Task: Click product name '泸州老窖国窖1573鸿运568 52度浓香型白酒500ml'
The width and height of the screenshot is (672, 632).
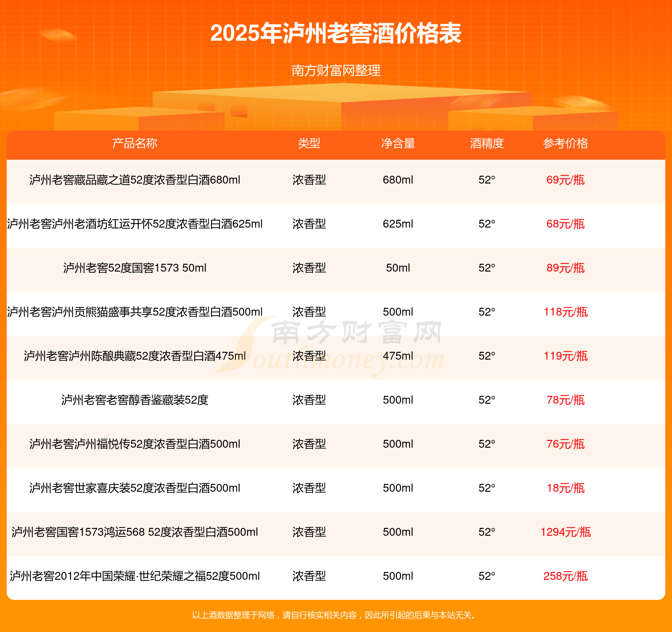Action: pos(135,532)
